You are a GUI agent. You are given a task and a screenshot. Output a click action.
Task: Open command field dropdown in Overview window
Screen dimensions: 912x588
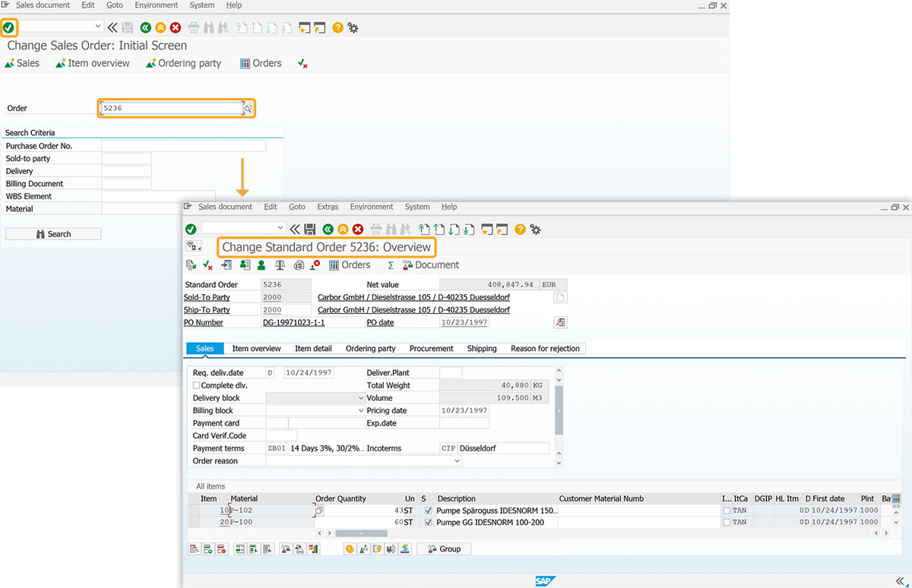(x=280, y=229)
